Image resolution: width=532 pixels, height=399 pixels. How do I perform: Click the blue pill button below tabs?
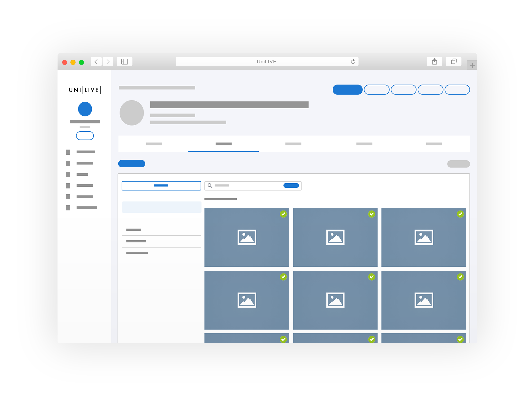132,164
